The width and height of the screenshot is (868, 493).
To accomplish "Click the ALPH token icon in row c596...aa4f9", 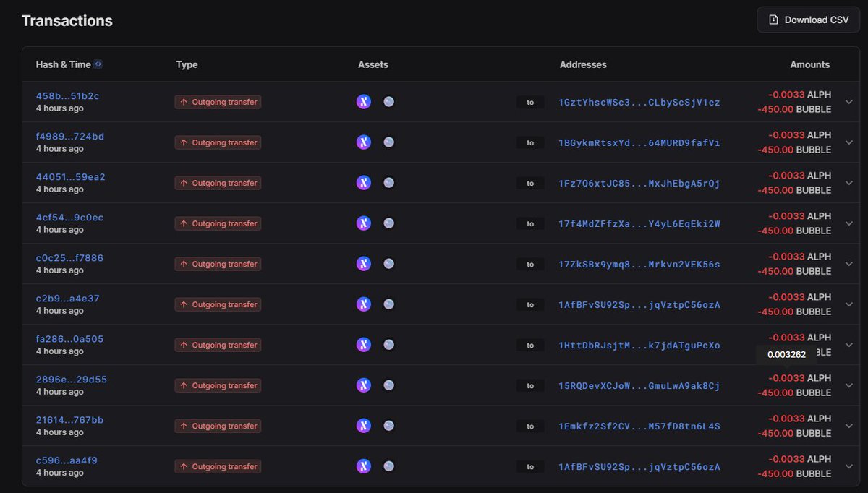I will [364, 466].
